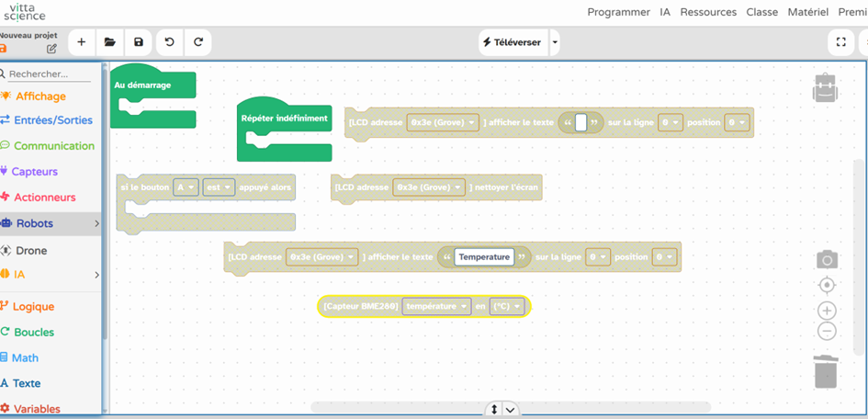Redo the last action
This screenshot has height=419, width=868.
(197, 42)
